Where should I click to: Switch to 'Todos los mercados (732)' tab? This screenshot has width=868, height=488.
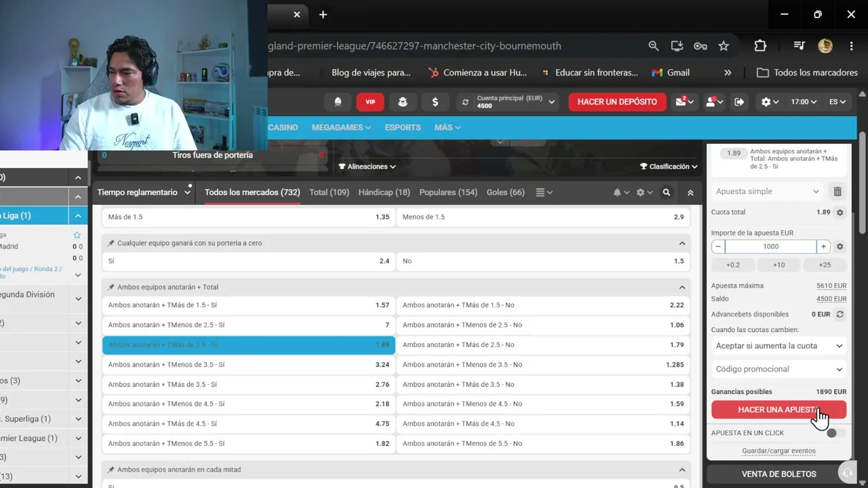(x=252, y=192)
